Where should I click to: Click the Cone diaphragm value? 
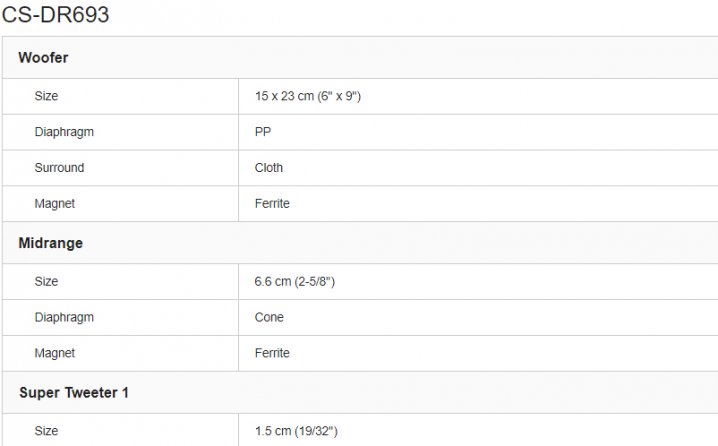click(x=269, y=317)
